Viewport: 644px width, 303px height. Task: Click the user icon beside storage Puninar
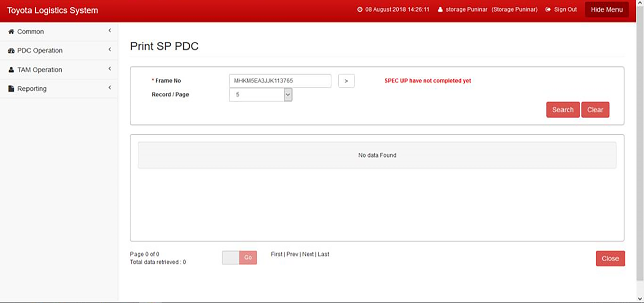point(440,10)
